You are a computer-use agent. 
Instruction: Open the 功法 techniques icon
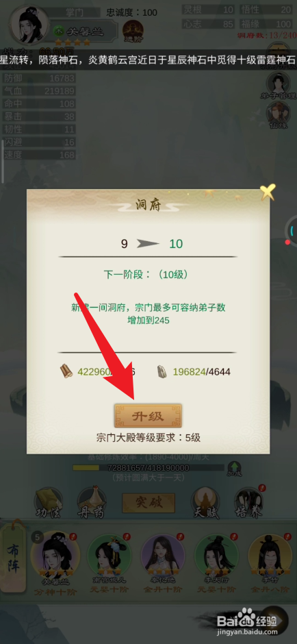tap(48, 504)
